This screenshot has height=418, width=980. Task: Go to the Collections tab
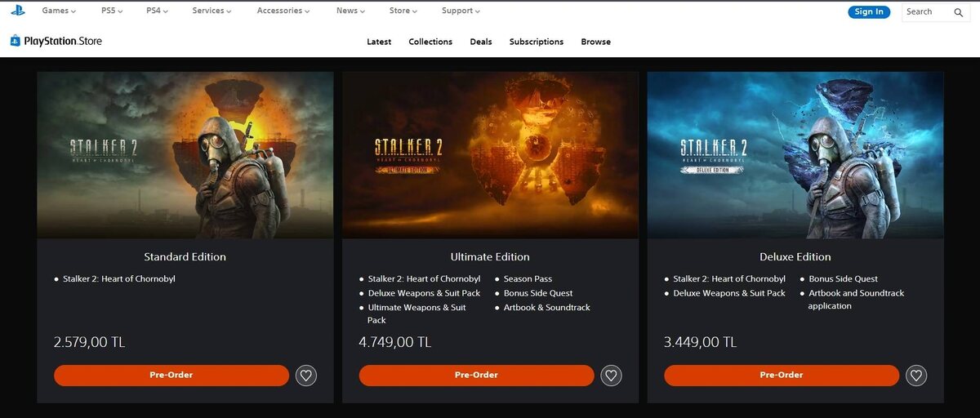click(x=430, y=42)
